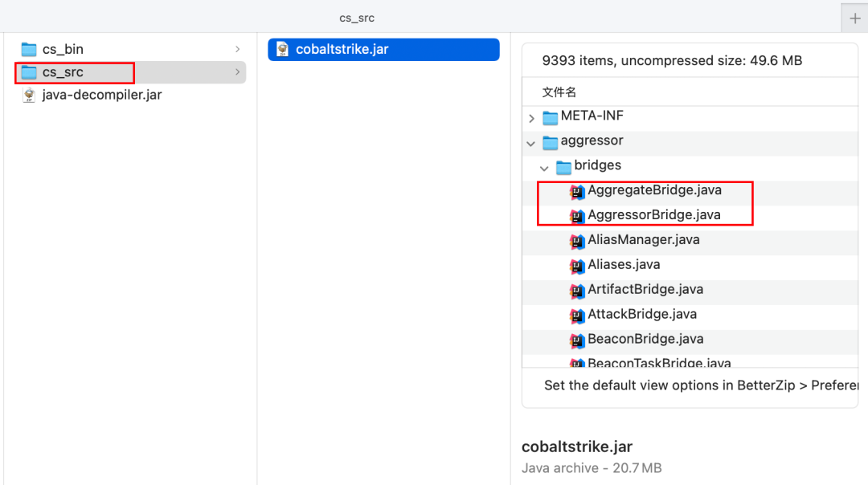This screenshot has width=868, height=485.
Task: Click the META-INF folder icon
Action: pyautogui.click(x=550, y=117)
